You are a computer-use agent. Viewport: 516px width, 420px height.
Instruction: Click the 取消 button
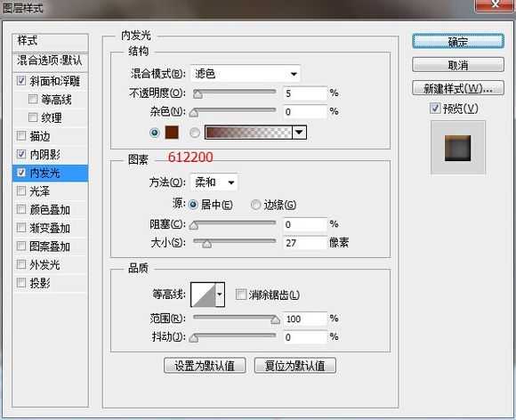pos(458,65)
